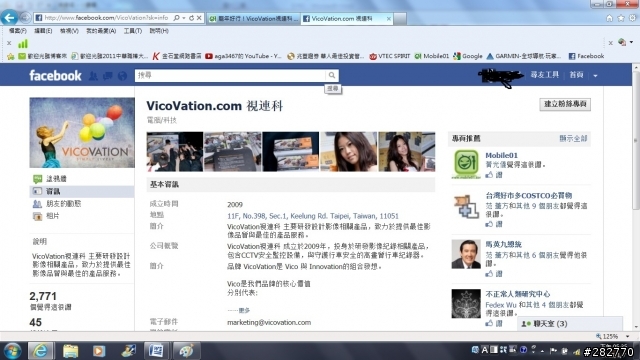
Task: Click the Mobile01 page avatar icon
Action: pyautogui.click(x=466, y=164)
